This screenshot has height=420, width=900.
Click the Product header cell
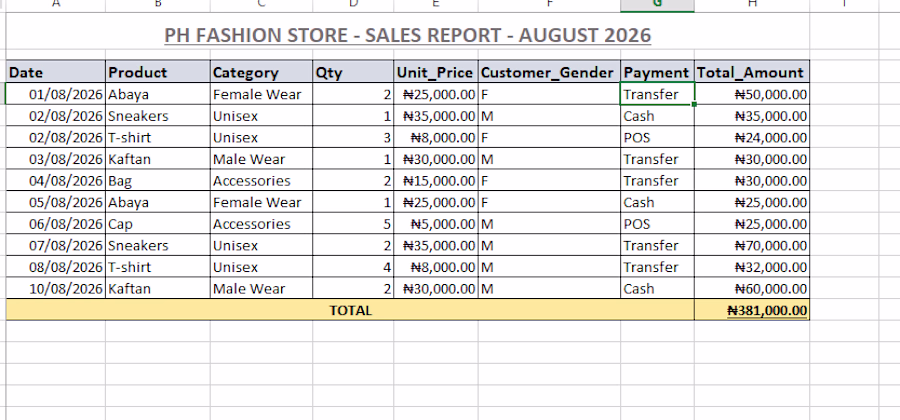[158, 72]
